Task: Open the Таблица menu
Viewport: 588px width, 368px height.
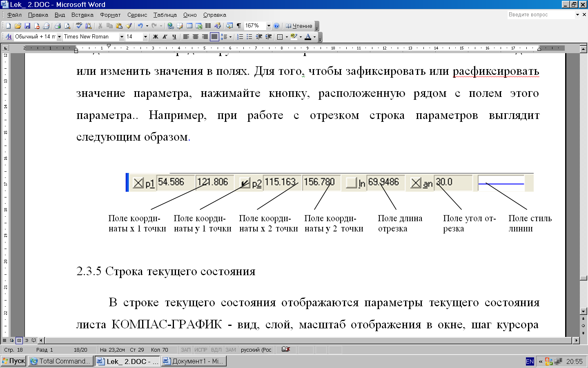Action: click(x=165, y=15)
